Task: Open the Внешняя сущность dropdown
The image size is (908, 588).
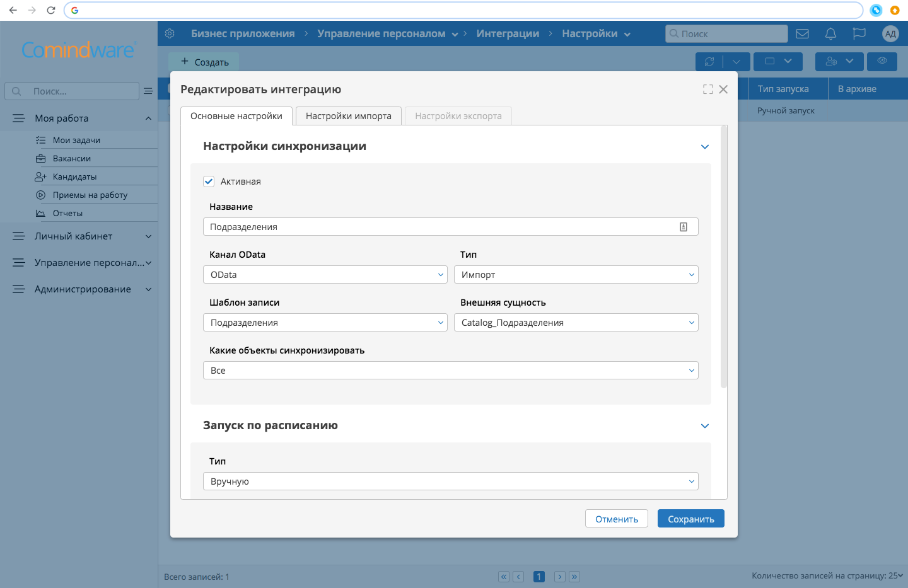Action: (576, 323)
